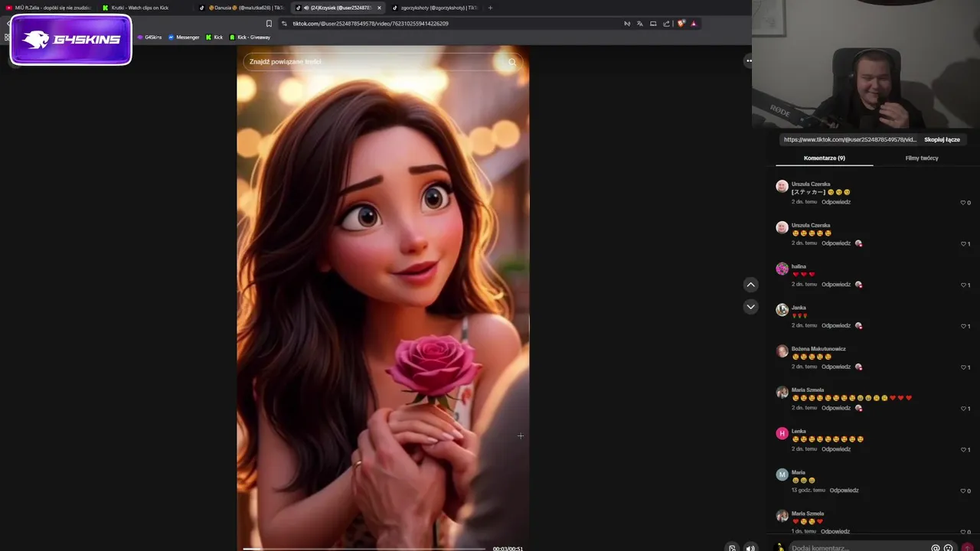The image size is (980, 551).
Task: Click the video progress bar
Action: pyautogui.click(x=364, y=549)
